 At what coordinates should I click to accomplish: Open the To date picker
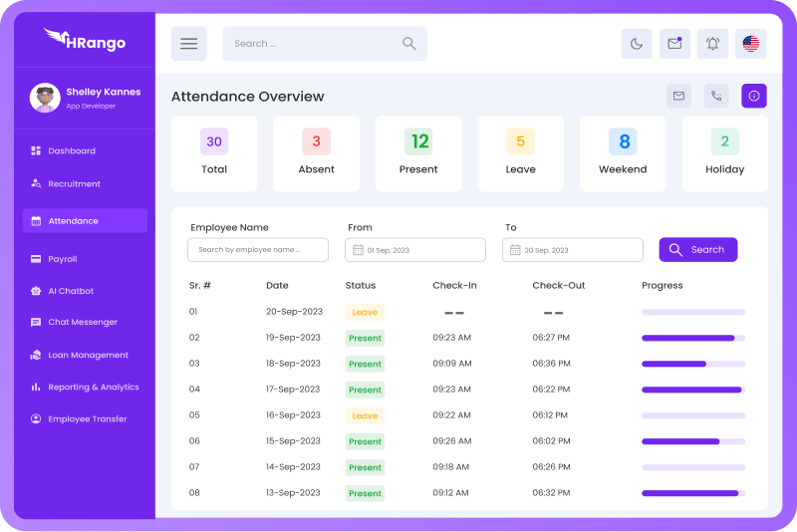click(x=572, y=250)
